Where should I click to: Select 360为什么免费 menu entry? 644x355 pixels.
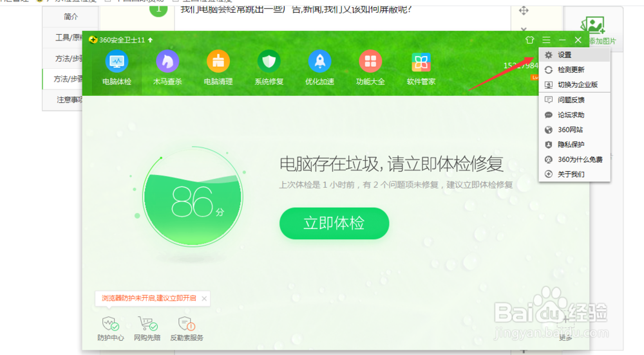pyautogui.click(x=574, y=159)
